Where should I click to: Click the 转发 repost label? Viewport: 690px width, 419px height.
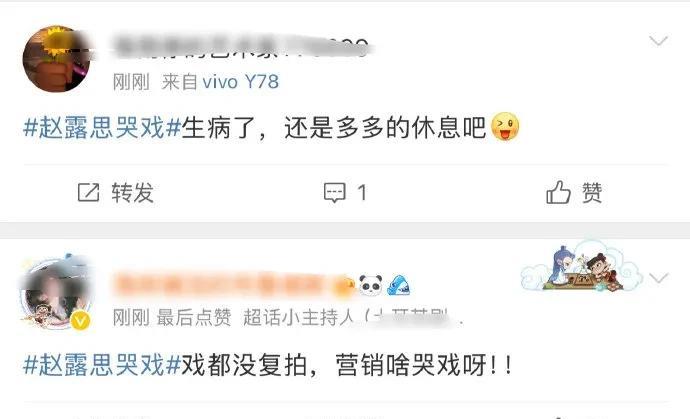point(132,193)
